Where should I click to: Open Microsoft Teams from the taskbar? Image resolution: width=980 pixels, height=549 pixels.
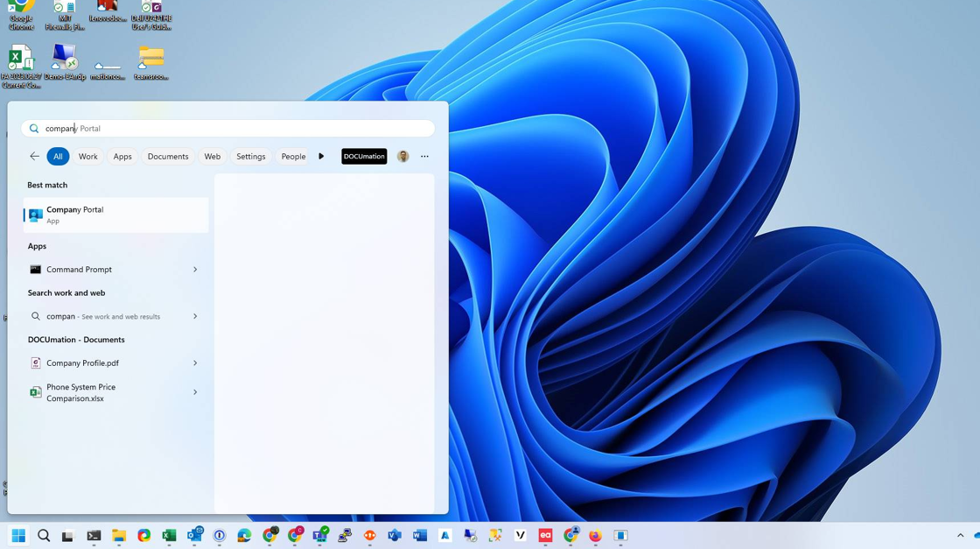(320, 535)
